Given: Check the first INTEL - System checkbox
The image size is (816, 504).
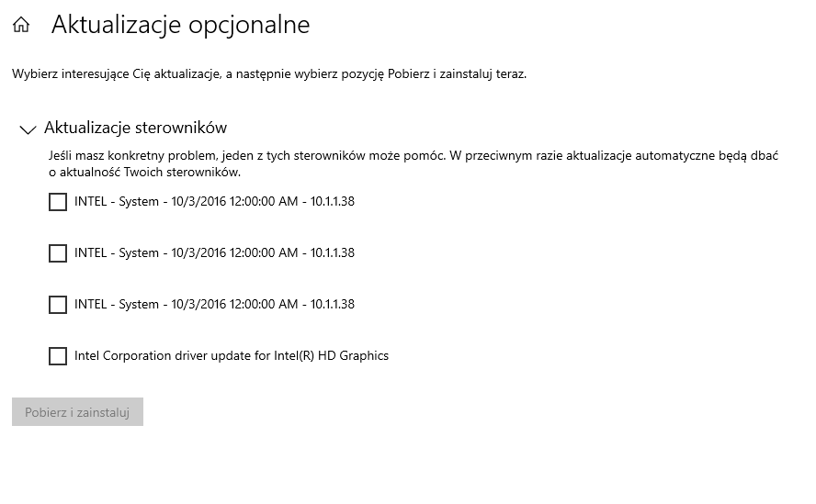Looking at the screenshot, I should coord(58,202).
